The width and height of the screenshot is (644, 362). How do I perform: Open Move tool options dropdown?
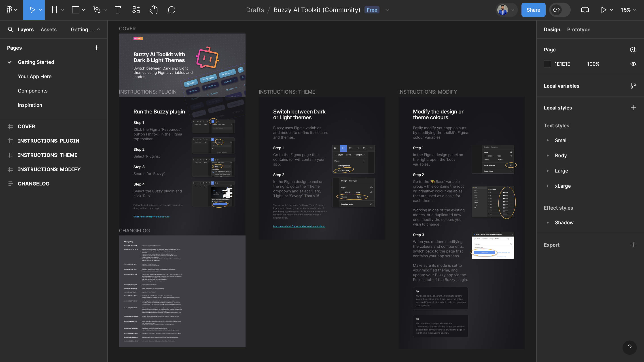(x=40, y=10)
